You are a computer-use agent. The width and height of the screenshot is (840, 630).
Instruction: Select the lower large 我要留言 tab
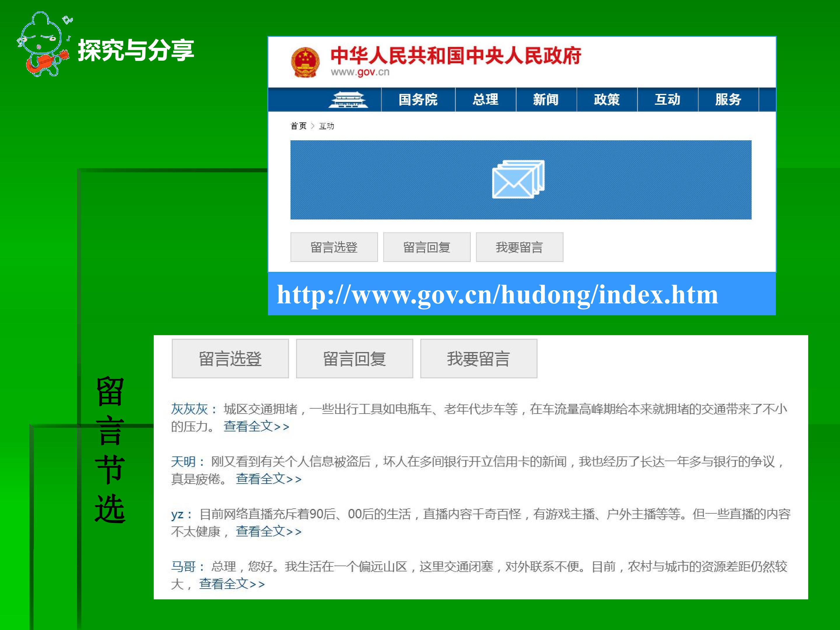(479, 358)
